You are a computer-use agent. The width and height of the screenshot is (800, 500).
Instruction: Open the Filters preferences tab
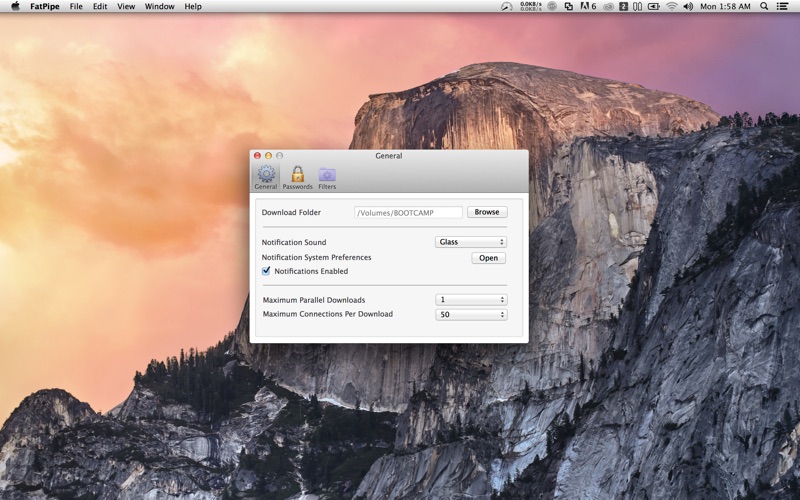327,177
